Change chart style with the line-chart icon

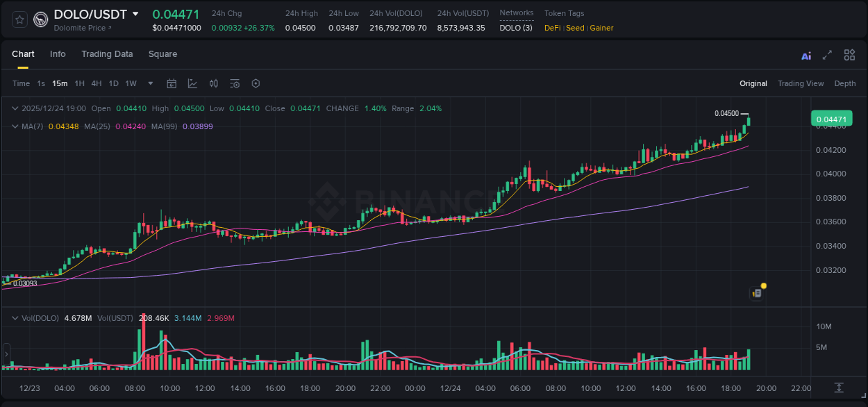coord(192,83)
